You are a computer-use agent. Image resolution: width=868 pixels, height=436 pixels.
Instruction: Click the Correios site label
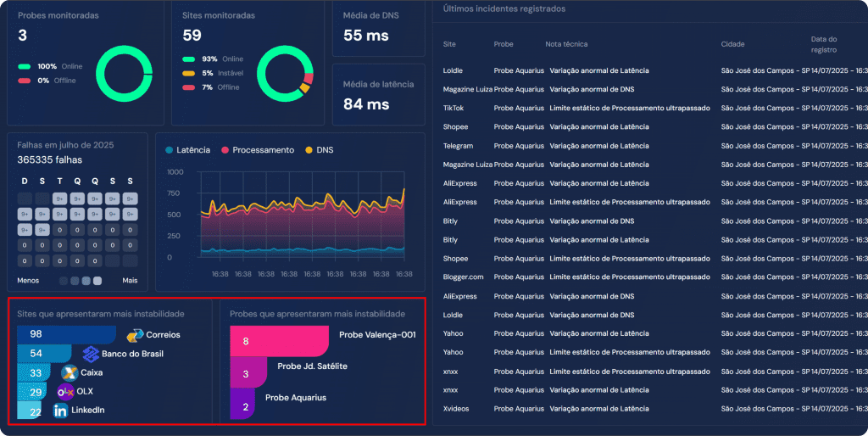coord(163,335)
